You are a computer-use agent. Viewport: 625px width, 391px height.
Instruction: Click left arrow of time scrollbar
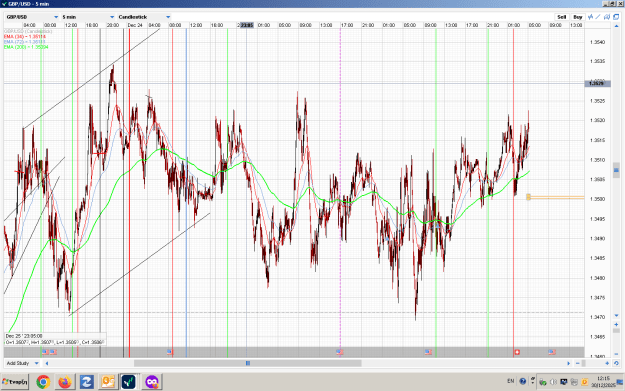pyautogui.click(x=47, y=363)
